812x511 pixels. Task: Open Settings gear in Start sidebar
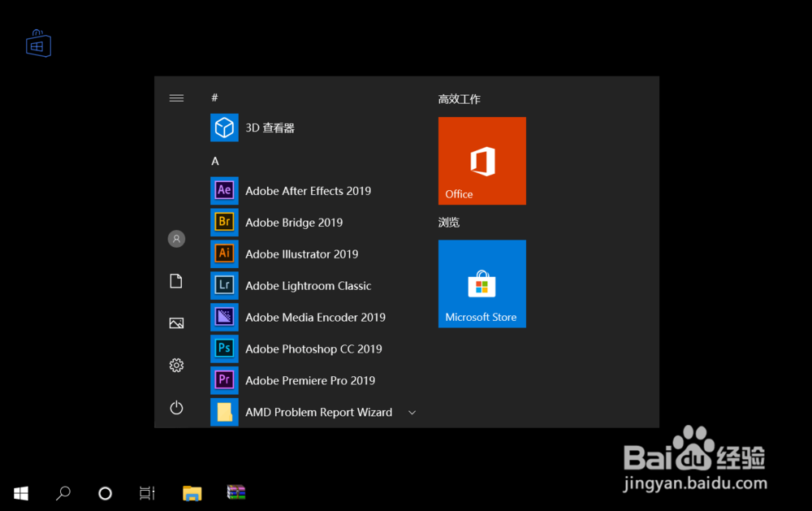(x=176, y=366)
